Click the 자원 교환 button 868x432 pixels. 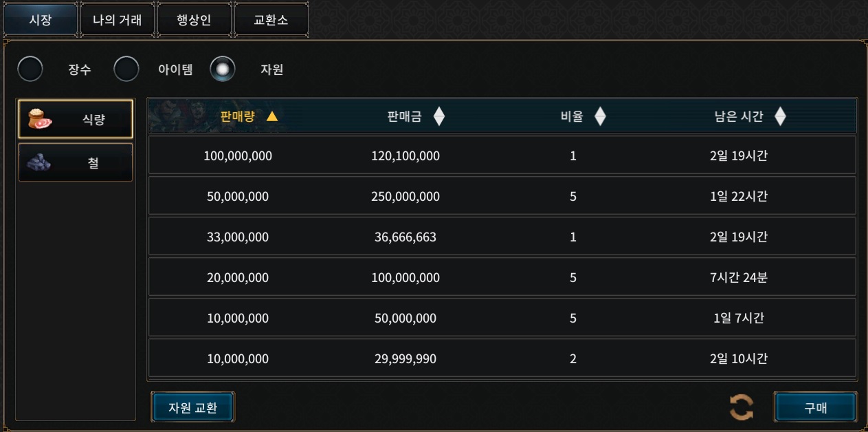(193, 407)
